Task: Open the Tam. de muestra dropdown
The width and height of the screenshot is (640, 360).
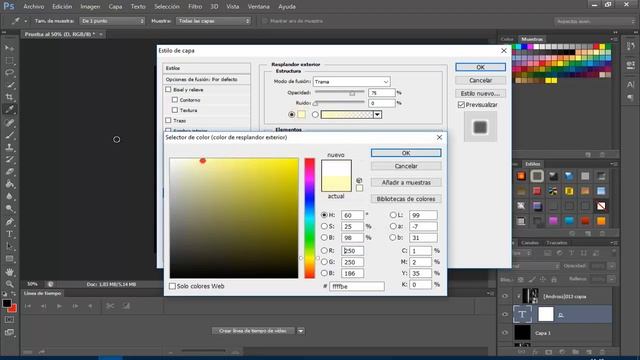Action: pyautogui.click(x=112, y=21)
